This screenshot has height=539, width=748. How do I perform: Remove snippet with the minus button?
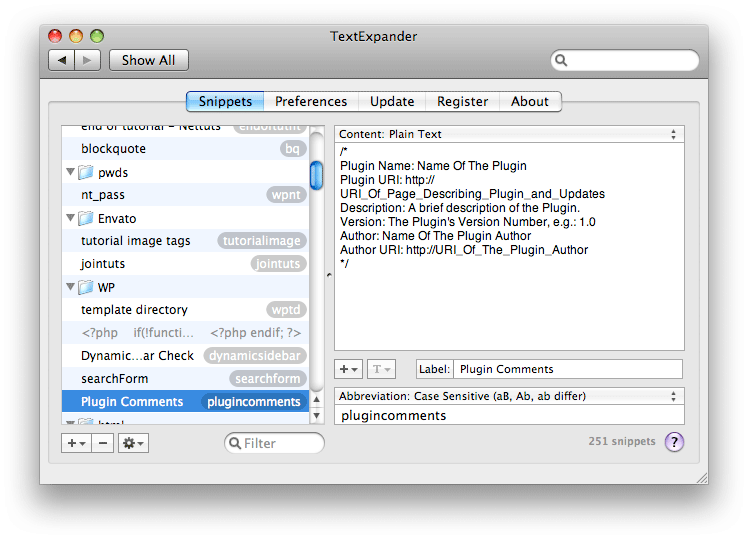pos(103,443)
